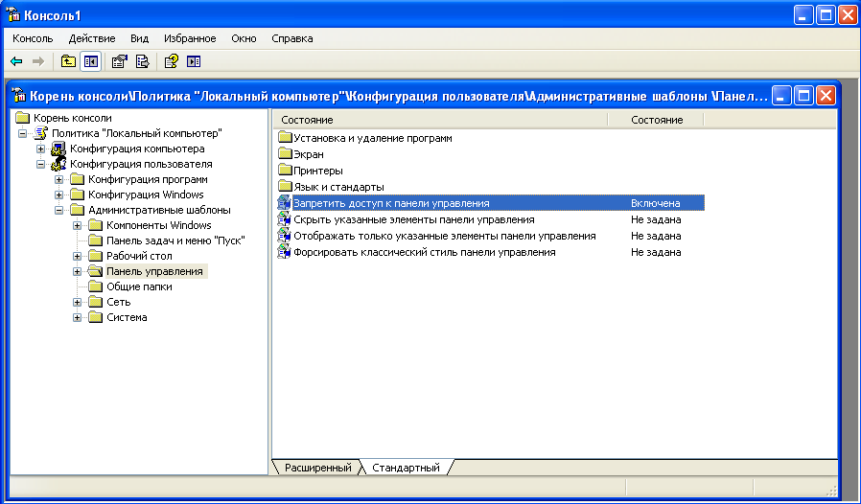Open the Действие menu
The height and width of the screenshot is (504, 861).
click(x=92, y=38)
